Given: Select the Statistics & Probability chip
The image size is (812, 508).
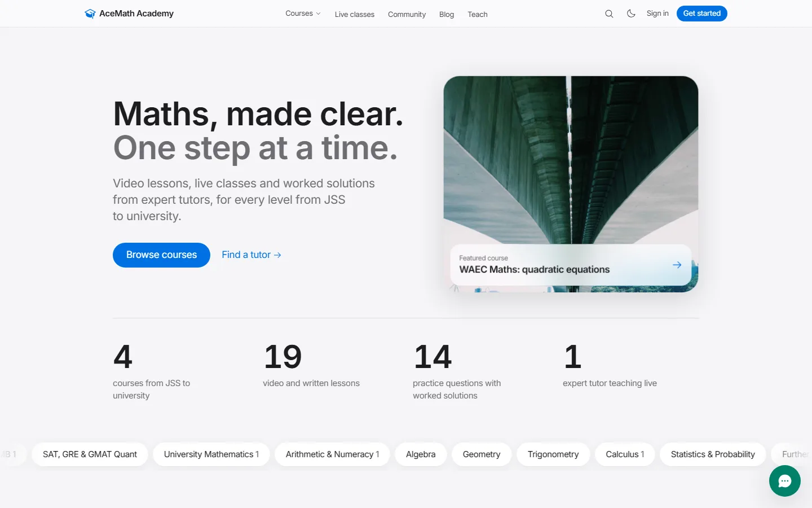Looking at the screenshot, I should pos(713,454).
